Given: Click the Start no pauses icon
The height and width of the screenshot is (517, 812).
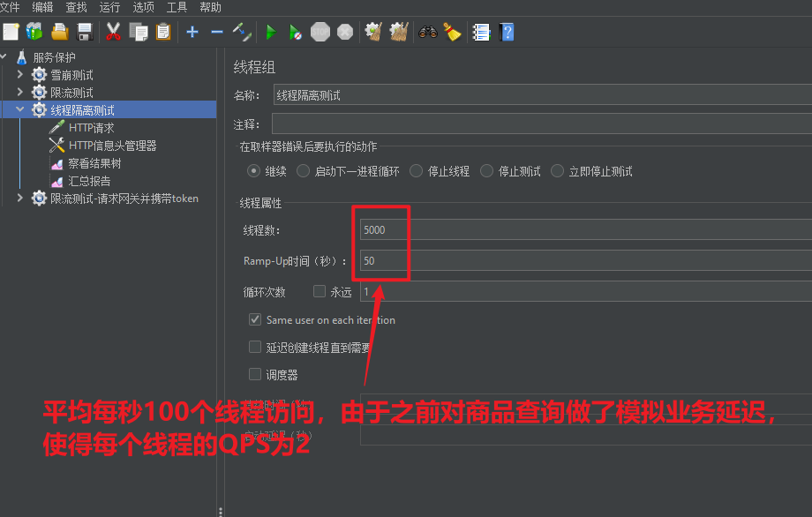Looking at the screenshot, I should click(x=295, y=31).
